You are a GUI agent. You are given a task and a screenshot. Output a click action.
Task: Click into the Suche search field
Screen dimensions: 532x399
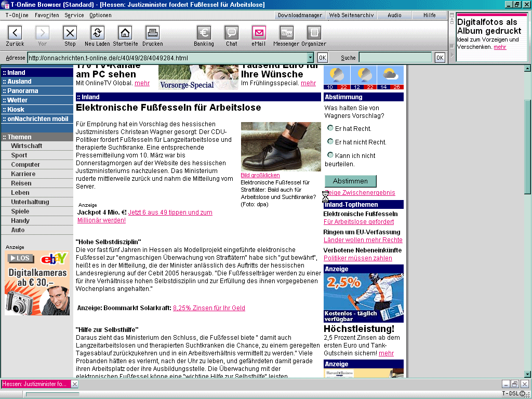pyautogui.click(x=395, y=58)
